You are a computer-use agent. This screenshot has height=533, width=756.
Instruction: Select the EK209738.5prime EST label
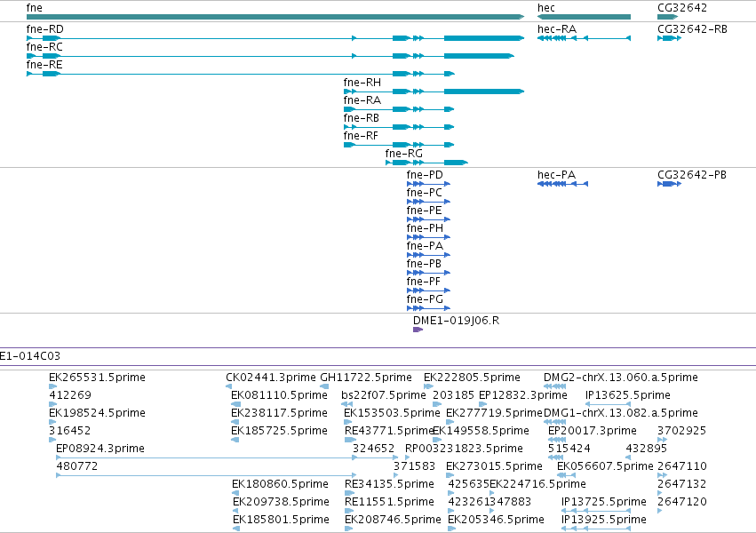(x=281, y=502)
